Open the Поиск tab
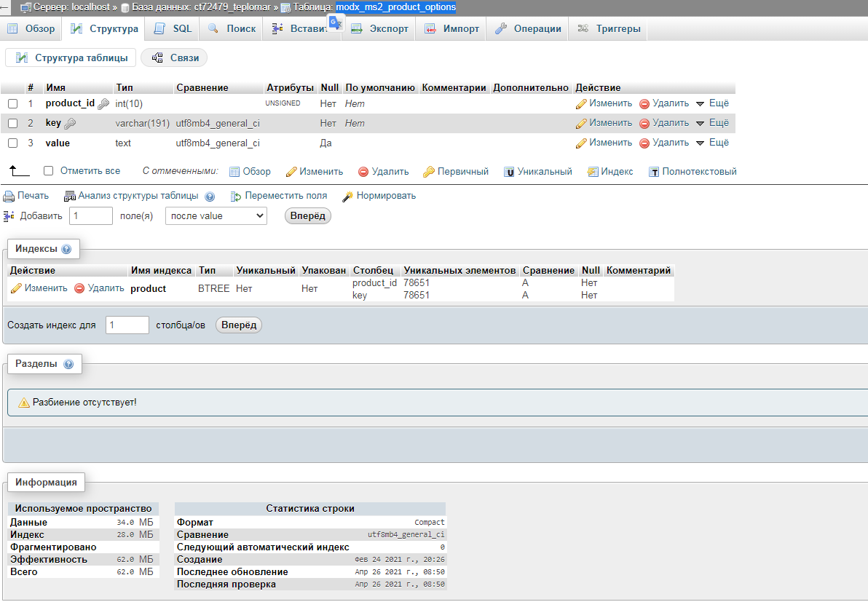The width and height of the screenshot is (868, 602). pyautogui.click(x=232, y=29)
